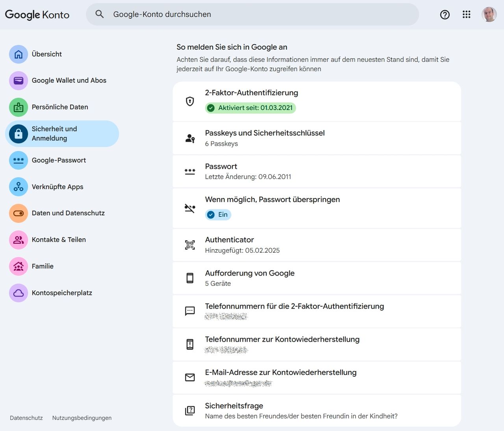
Task: Click the Sicherheitsfrage question icon
Action: (190, 411)
